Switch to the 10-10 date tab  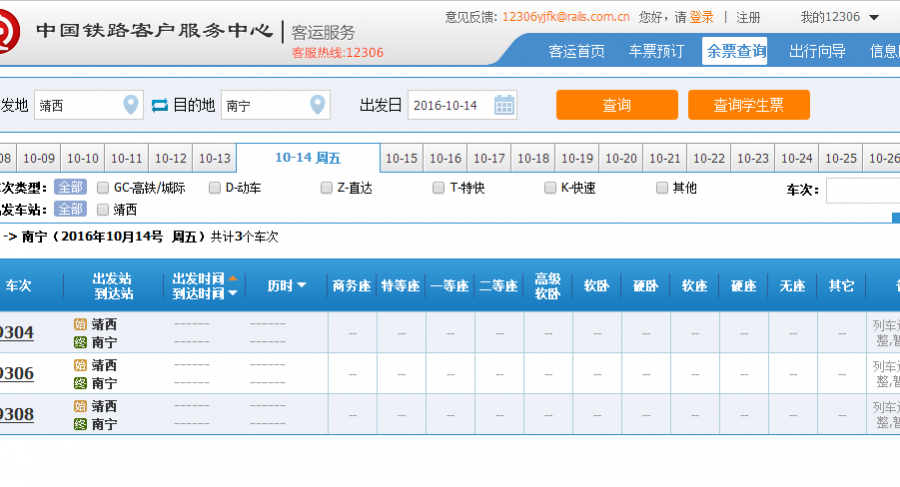tap(83, 158)
